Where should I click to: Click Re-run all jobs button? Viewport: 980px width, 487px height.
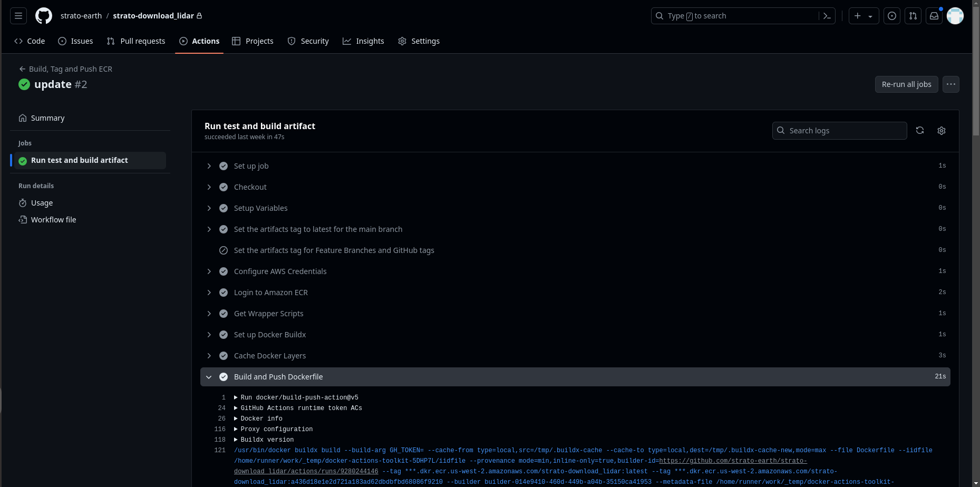(906, 84)
